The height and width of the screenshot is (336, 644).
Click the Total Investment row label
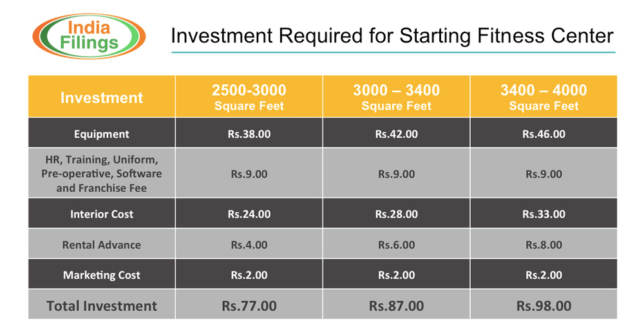[x=102, y=306]
